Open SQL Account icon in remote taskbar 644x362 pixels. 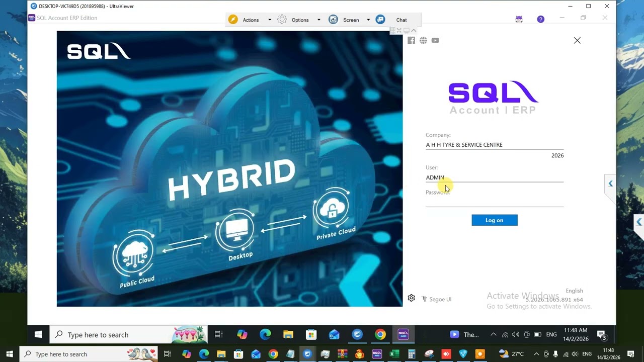coord(404,334)
